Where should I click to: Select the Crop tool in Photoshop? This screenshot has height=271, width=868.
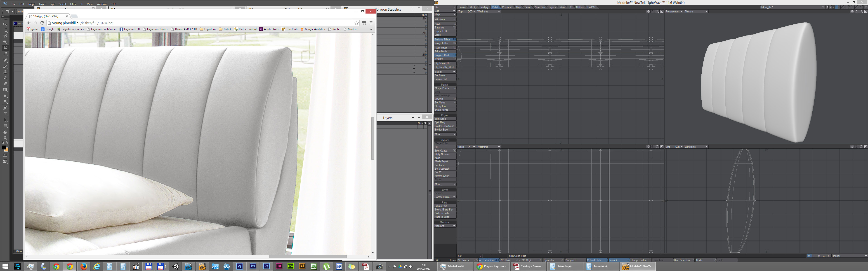click(x=5, y=48)
